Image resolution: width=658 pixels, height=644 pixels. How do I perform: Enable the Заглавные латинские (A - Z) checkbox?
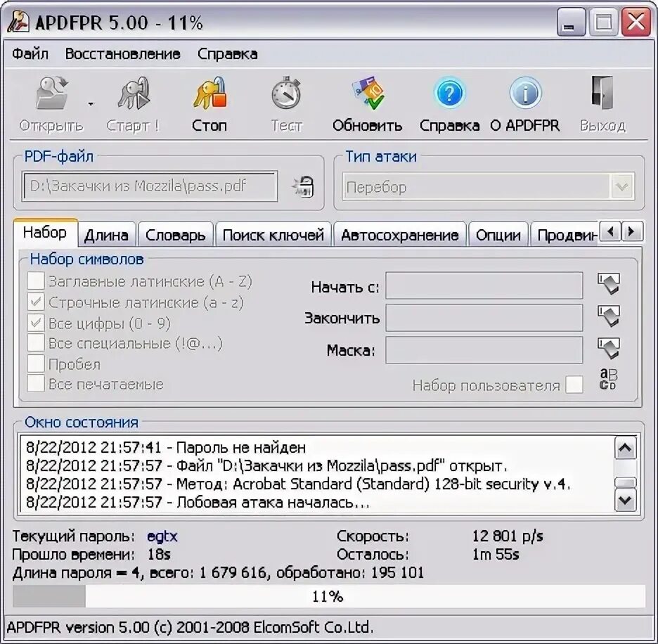pos(35,281)
